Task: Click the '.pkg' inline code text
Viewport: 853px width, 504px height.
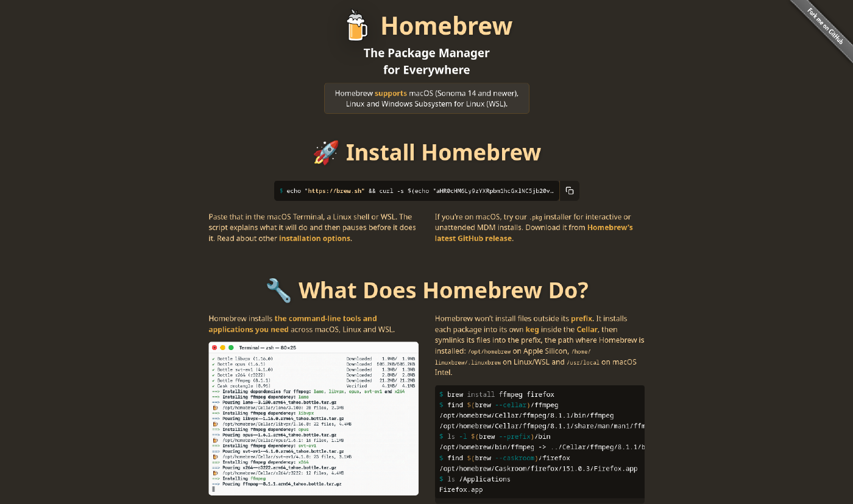Action: pyautogui.click(x=535, y=217)
